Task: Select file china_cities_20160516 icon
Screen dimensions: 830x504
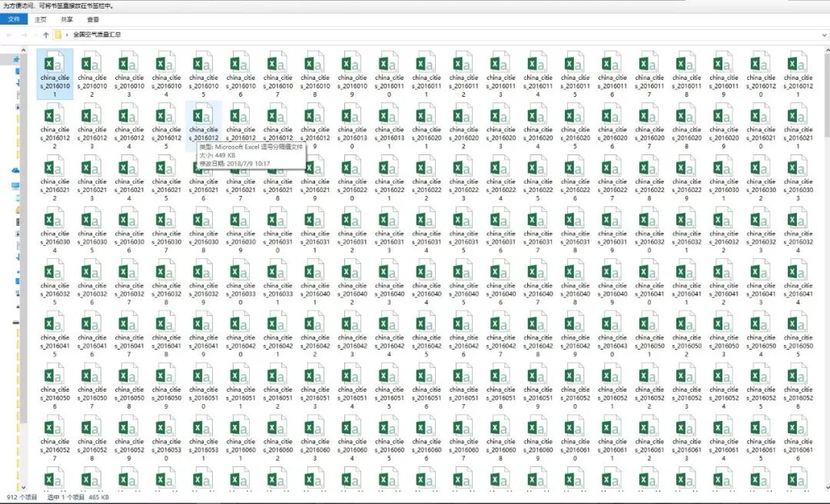Action: (426, 374)
